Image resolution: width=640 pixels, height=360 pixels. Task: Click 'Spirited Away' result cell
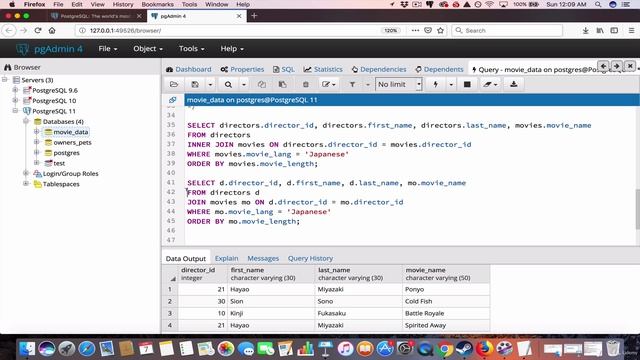pyautogui.click(x=446, y=325)
